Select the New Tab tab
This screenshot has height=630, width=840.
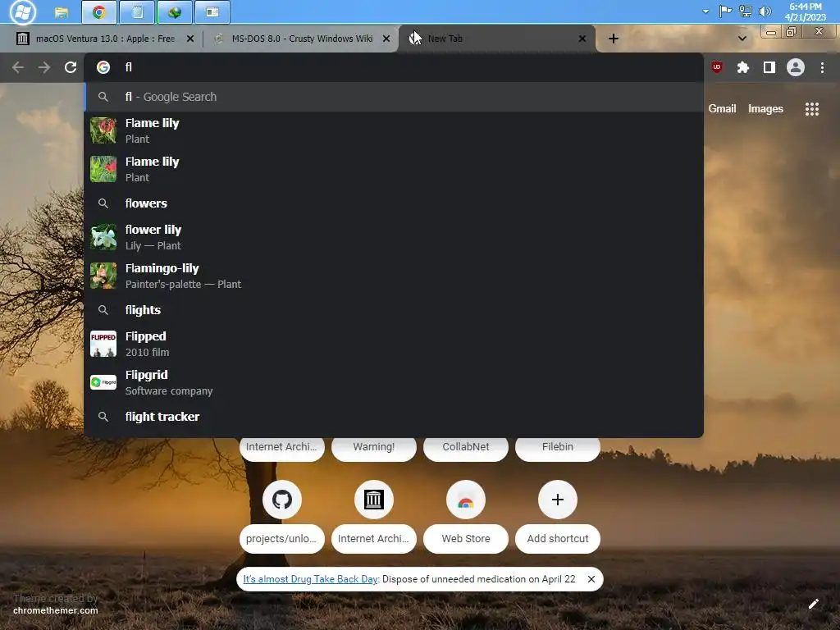click(495, 39)
